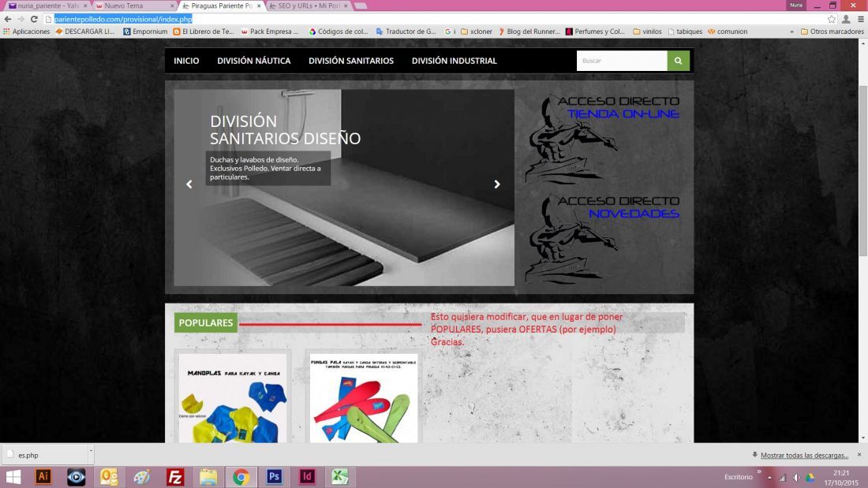Click Acceso Directo Novedades banner

(602, 238)
